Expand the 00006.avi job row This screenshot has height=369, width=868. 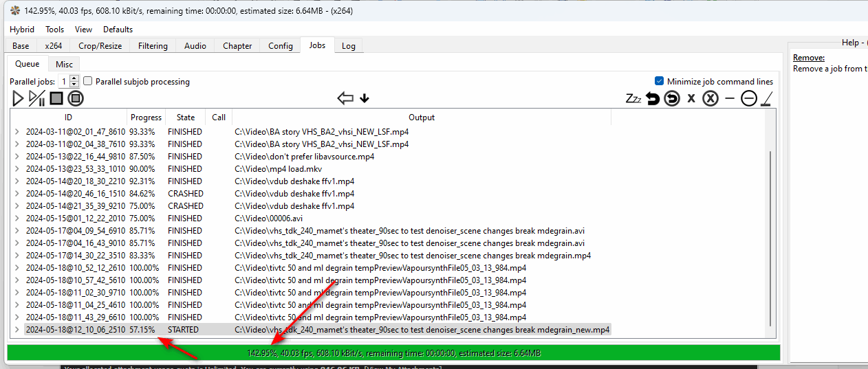point(17,219)
